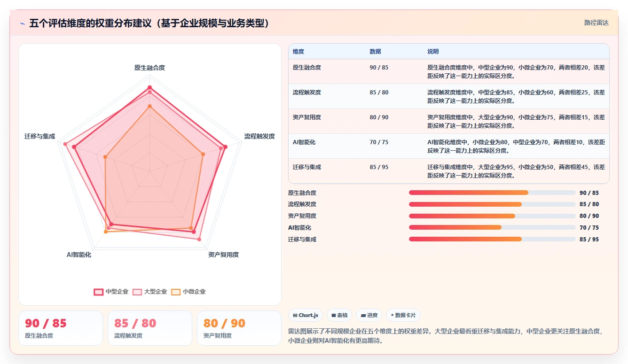Click the 90 / 85 table cell
The image size is (628, 364).
click(x=379, y=68)
